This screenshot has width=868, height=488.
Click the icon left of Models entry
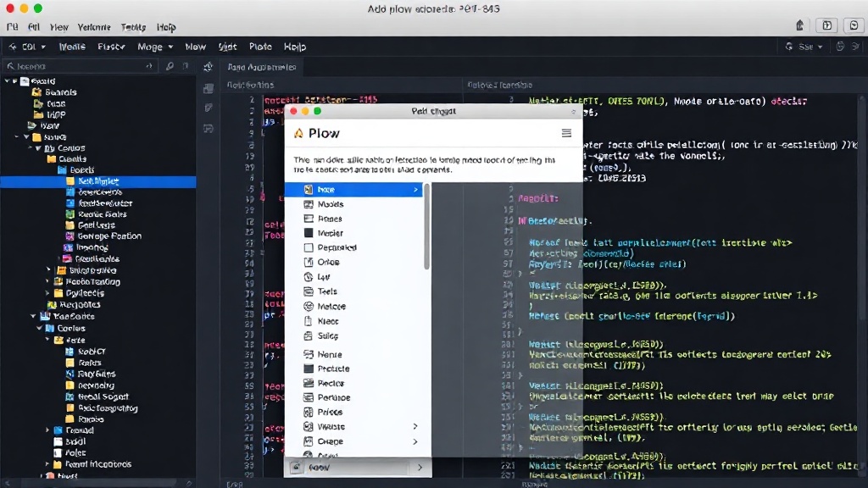(309, 204)
